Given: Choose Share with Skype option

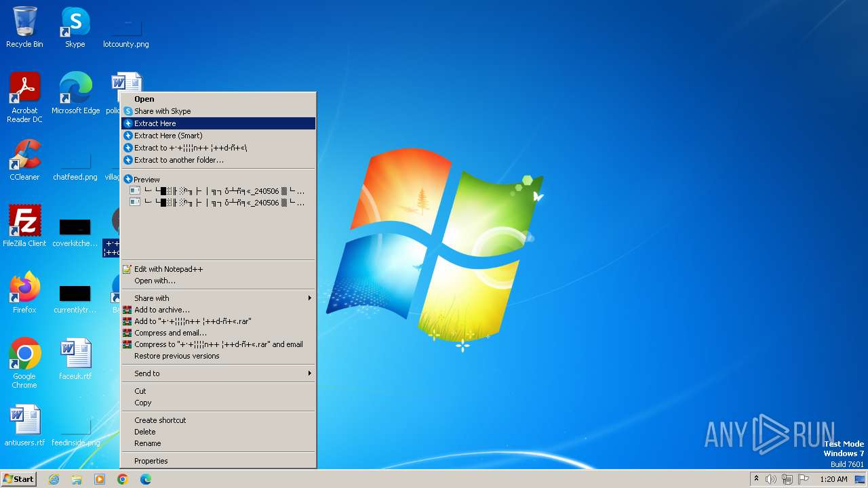Looking at the screenshot, I should point(218,111).
